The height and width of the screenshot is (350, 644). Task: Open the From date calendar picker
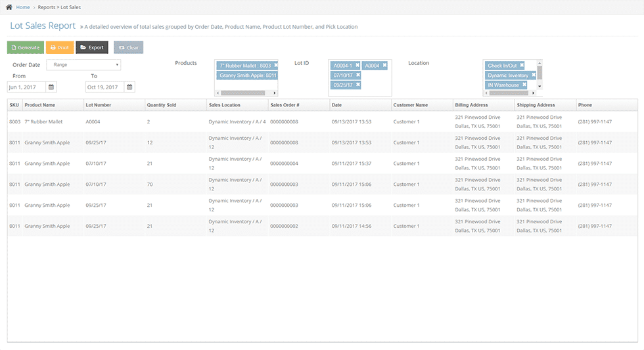tap(51, 87)
